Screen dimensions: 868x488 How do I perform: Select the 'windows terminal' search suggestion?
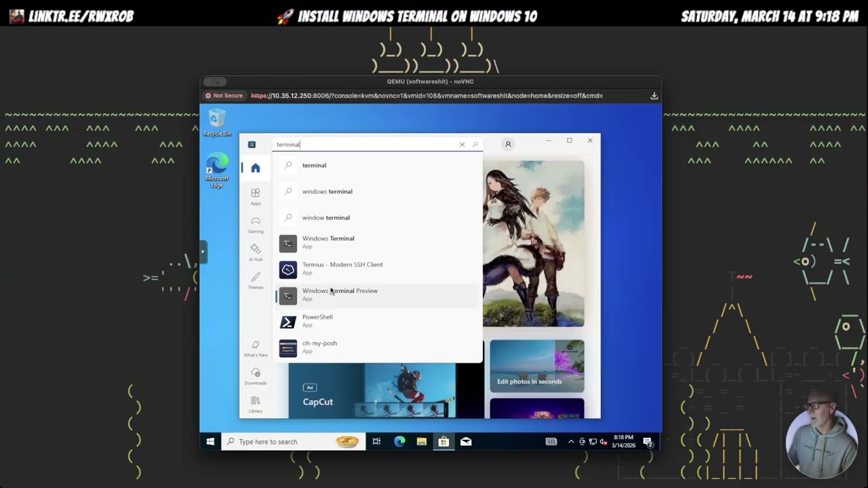click(378, 191)
